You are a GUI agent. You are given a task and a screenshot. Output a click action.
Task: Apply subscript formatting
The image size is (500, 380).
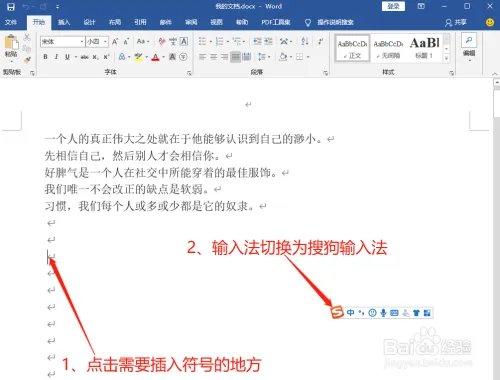click(95, 57)
